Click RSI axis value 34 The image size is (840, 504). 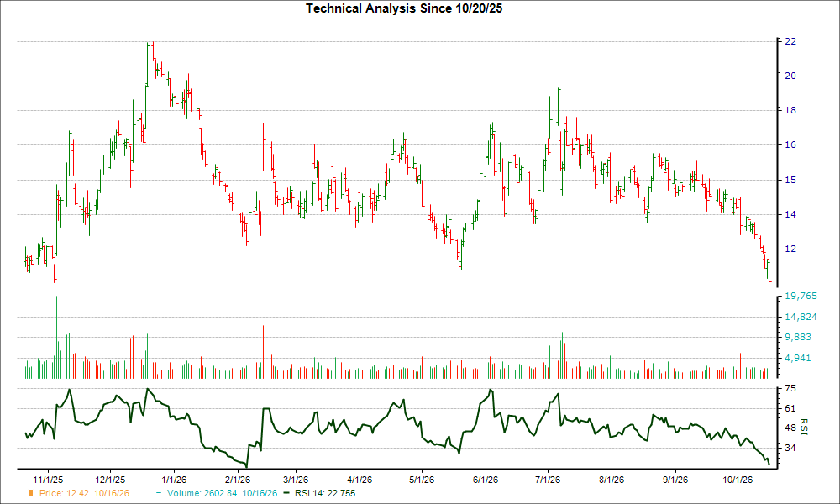[x=790, y=448]
